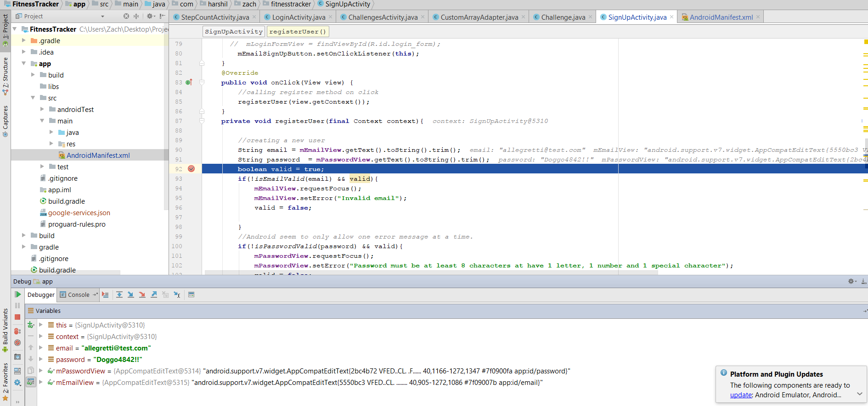Open Debug panel gear settings icon

(852, 281)
